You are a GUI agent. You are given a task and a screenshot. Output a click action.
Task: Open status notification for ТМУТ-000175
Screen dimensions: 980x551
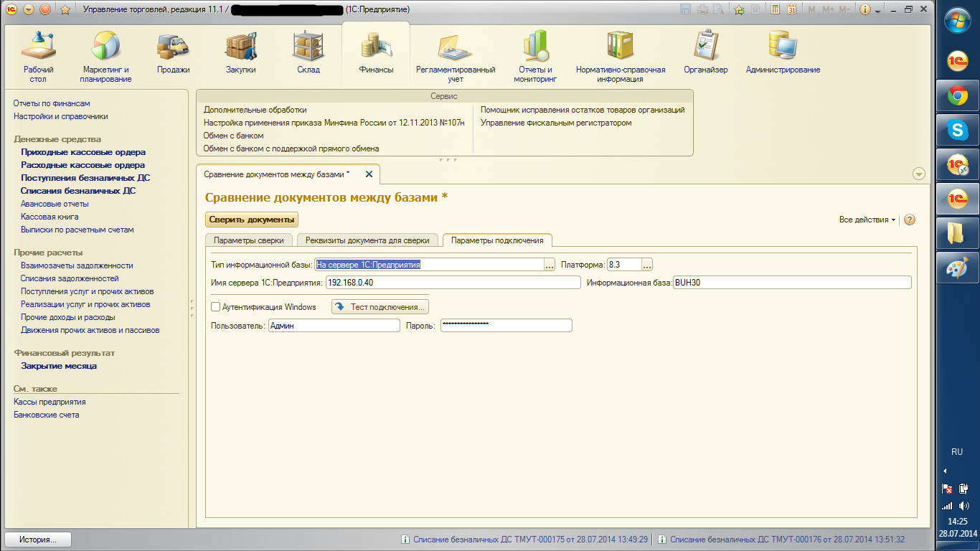(x=524, y=540)
